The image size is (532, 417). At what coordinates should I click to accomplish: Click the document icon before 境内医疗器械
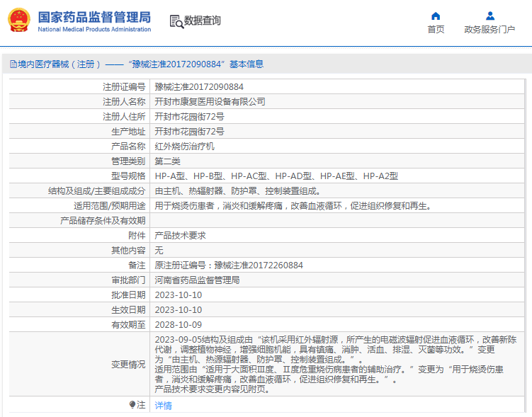[x=13, y=64]
